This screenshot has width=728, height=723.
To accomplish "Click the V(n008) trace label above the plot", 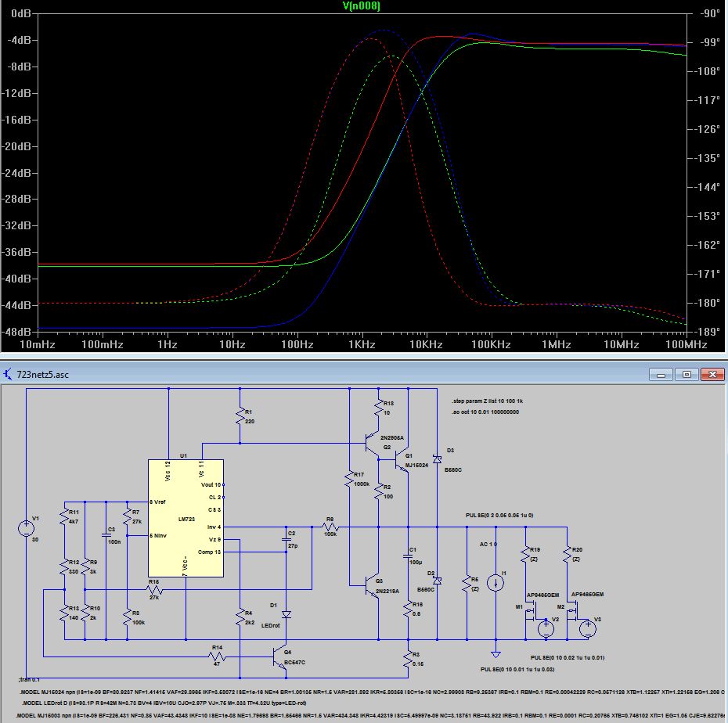I will (x=361, y=6).
